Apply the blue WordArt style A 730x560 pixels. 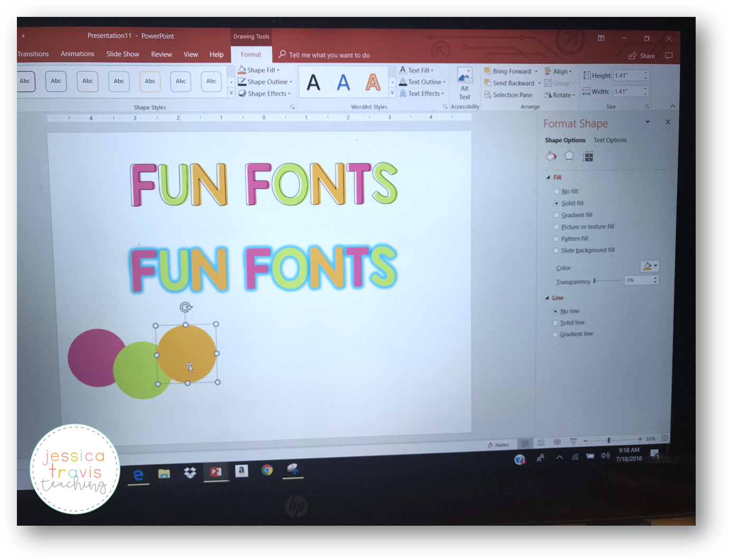point(343,82)
